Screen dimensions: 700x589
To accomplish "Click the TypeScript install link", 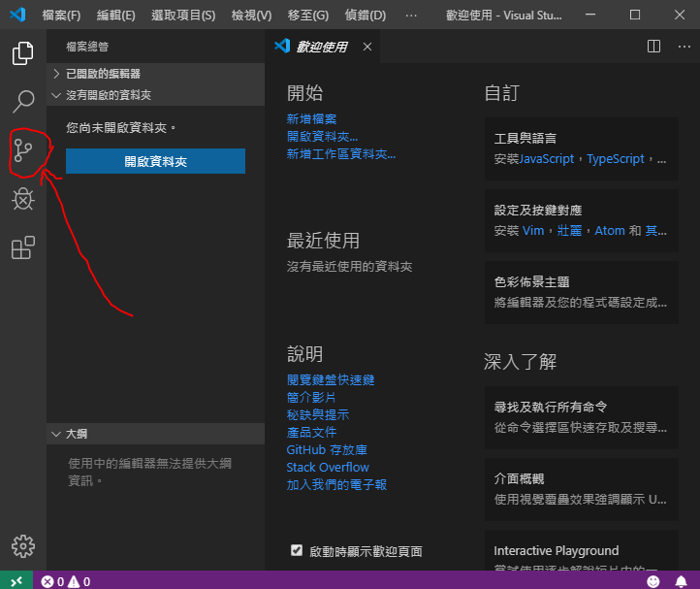I will point(616,158).
